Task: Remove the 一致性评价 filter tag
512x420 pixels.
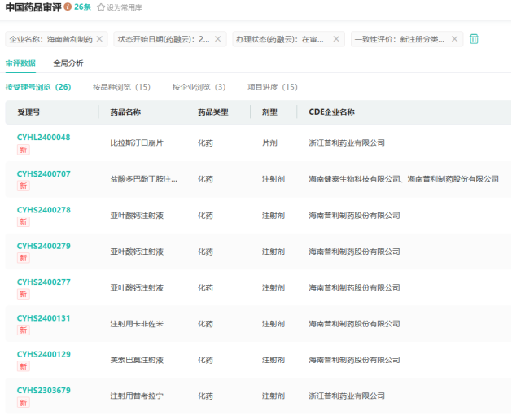Action: click(454, 39)
